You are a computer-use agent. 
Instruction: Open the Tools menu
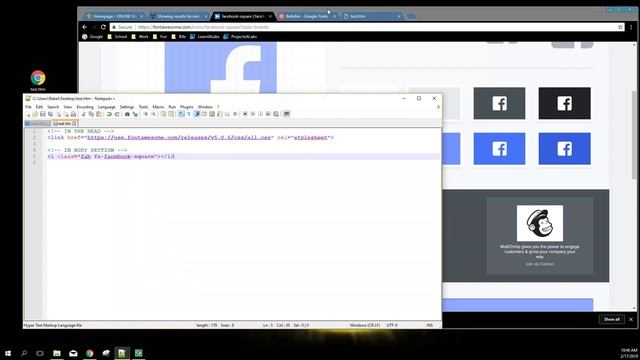point(143,107)
